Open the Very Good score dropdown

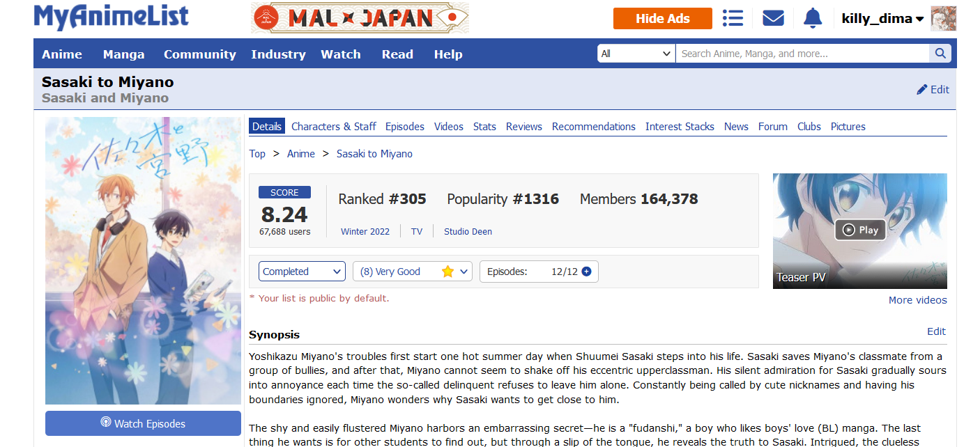413,272
